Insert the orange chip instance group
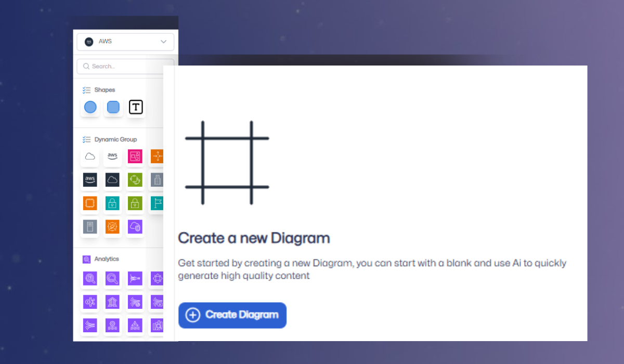 [x=90, y=203]
